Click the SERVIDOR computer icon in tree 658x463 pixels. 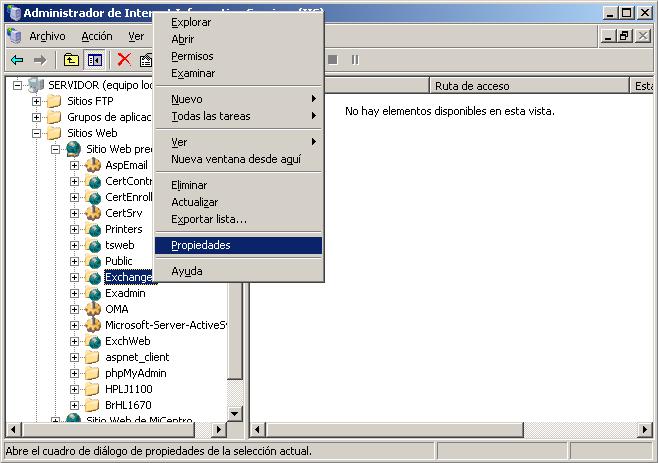pyautogui.click(x=36, y=85)
